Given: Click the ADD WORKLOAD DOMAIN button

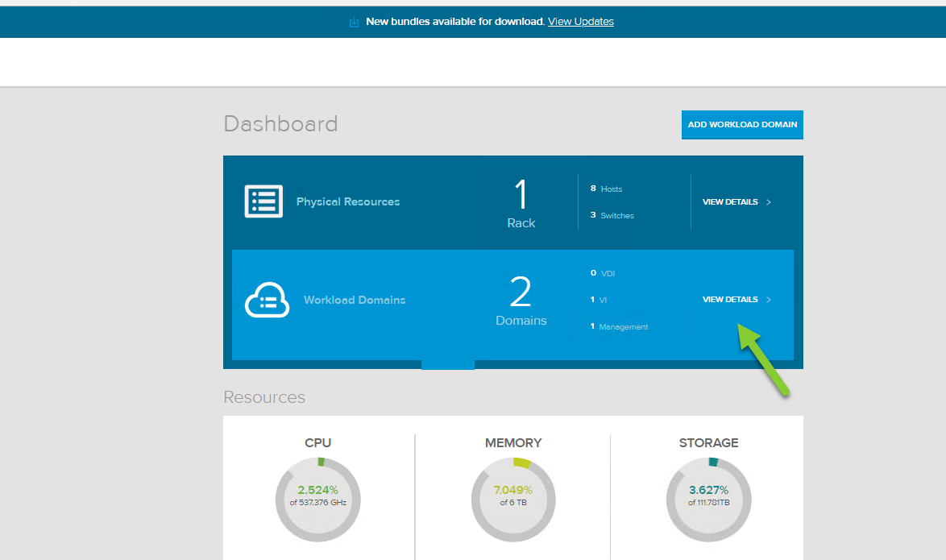Looking at the screenshot, I should 741,125.
